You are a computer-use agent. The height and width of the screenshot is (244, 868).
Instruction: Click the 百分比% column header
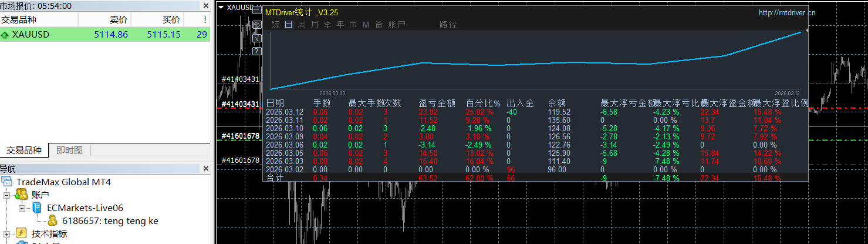point(483,103)
